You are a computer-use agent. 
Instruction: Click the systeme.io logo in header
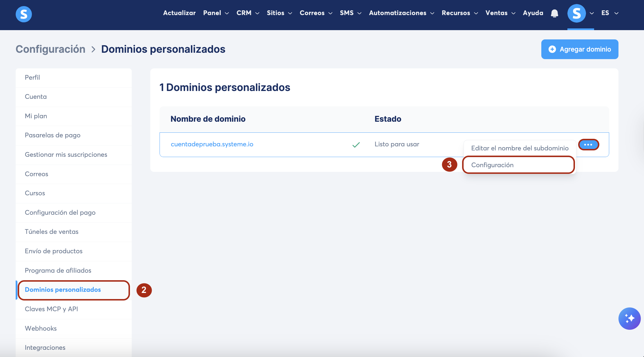24,14
